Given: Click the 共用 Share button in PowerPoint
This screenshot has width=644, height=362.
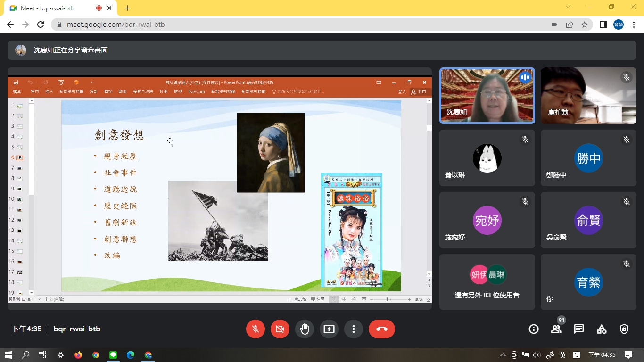Looking at the screenshot, I should point(419,91).
